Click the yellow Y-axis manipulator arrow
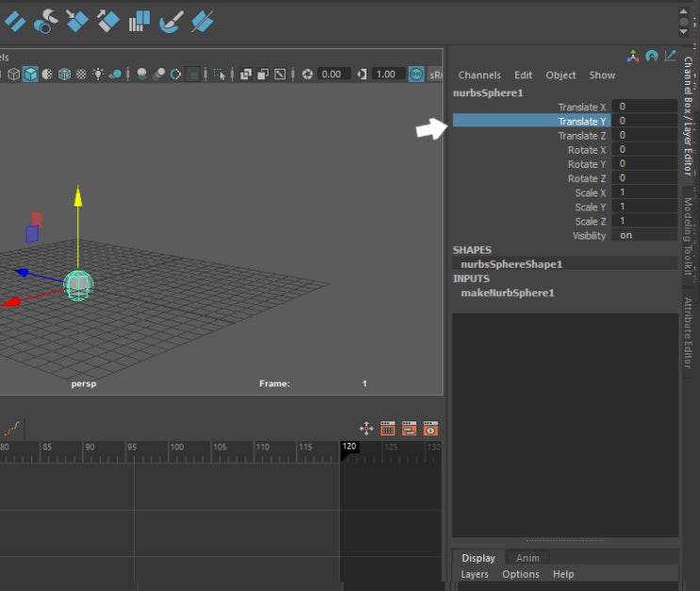 pyautogui.click(x=78, y=196)
